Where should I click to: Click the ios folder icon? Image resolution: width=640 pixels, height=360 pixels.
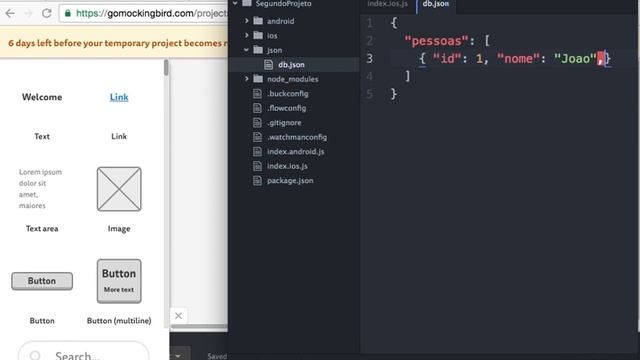(258, 36)
